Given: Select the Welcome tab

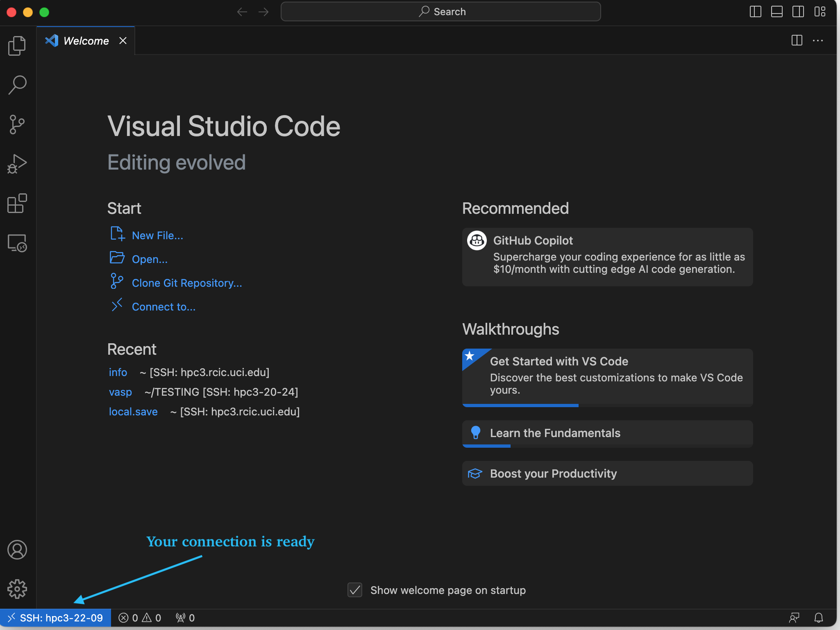Looking at the screenshot, I should [86, 41].
